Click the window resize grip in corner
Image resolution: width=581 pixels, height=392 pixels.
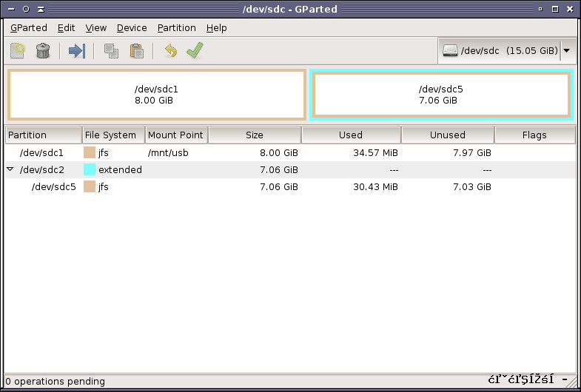[x=571, y=382]
